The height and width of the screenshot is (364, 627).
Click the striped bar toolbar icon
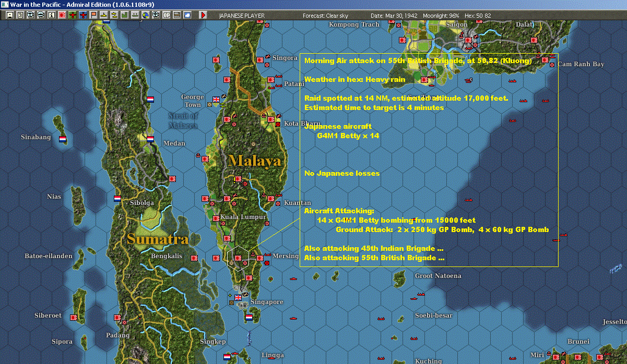point(176,15)
